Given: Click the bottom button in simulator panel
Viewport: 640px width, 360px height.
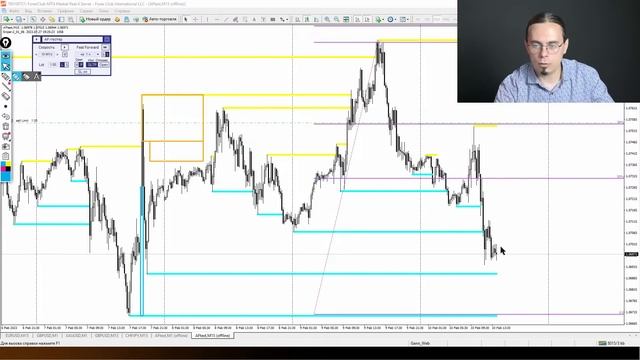Looking at the screenshot, I should (x=82, y=72).
